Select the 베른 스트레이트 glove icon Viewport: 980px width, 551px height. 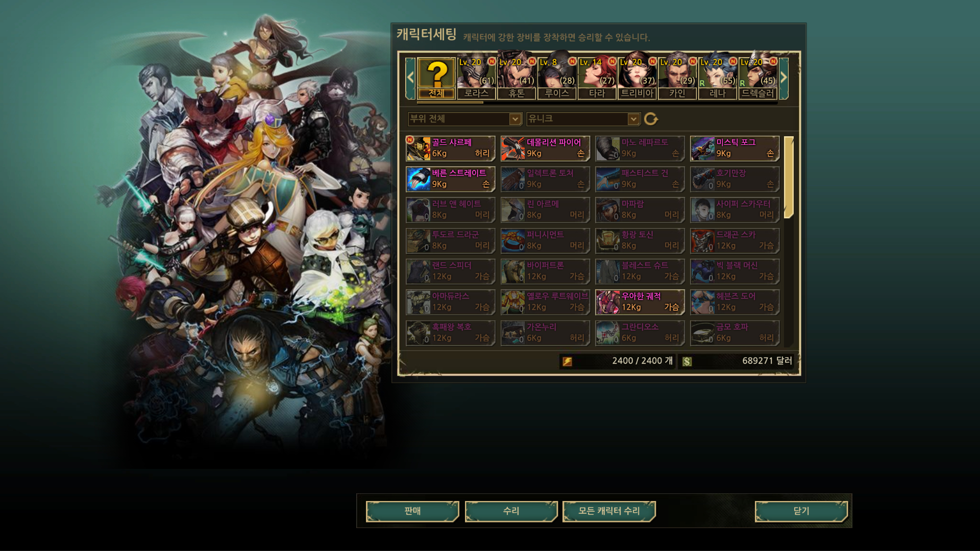[x=419, y=179]
